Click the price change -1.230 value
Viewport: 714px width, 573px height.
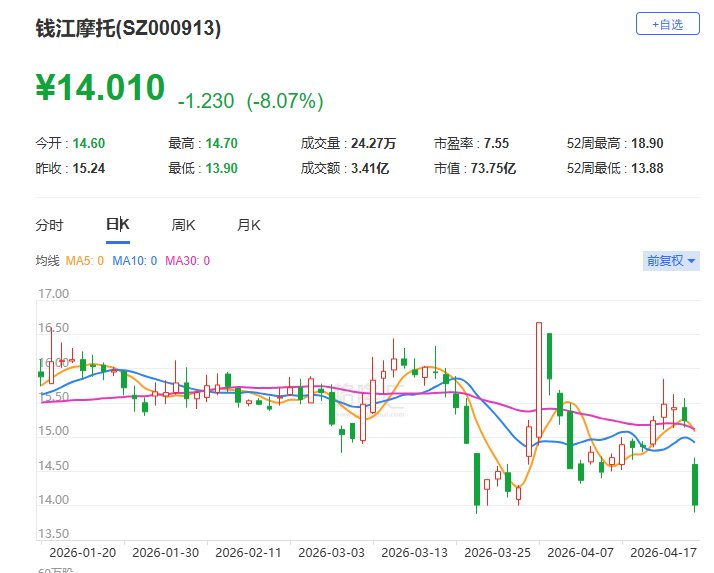click(x=206, y=101)
